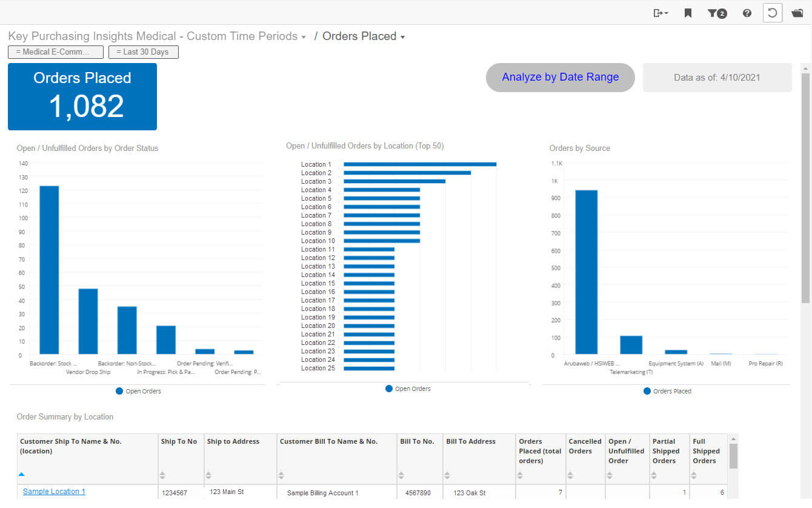The width and height of the screenshot is (812, 508).
Task: Open the Sample Location 1 link
Action: (x=54, y=492)
